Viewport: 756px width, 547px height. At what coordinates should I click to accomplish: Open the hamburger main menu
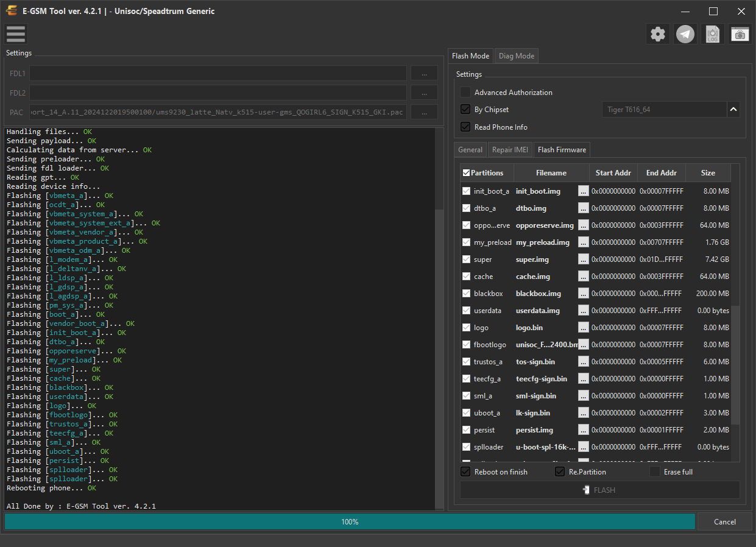coord(16,34)
